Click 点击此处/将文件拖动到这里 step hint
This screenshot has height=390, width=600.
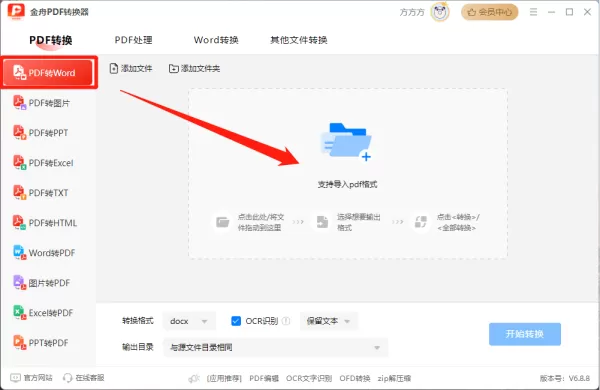[261, 222]
